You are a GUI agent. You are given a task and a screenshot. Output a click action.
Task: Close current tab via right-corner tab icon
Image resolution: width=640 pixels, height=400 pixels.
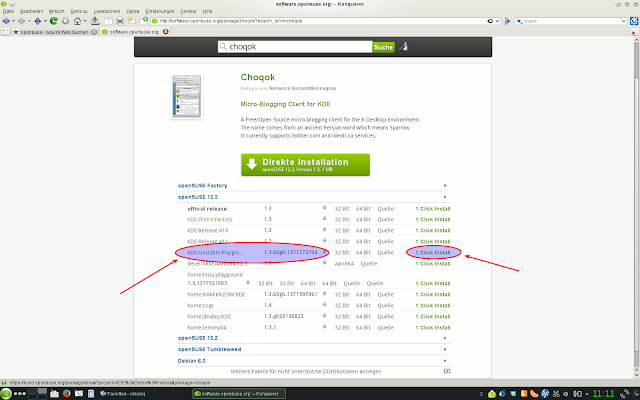(x=635, y=32)
